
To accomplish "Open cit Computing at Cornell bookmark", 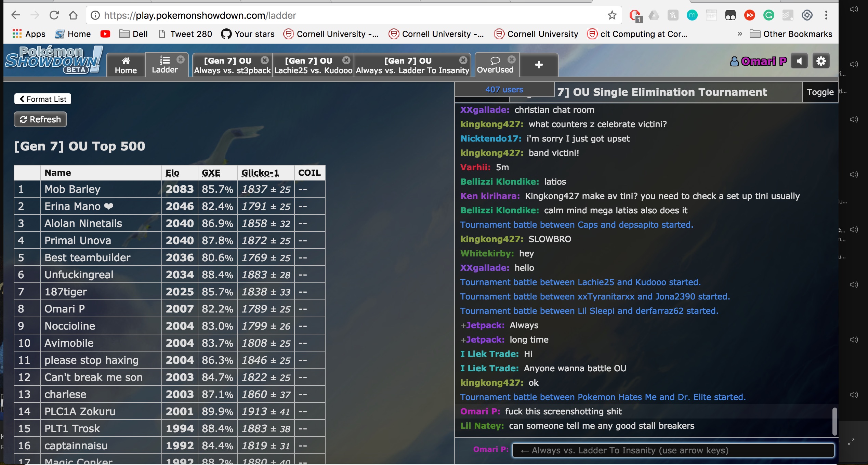I will coord(637,34).
